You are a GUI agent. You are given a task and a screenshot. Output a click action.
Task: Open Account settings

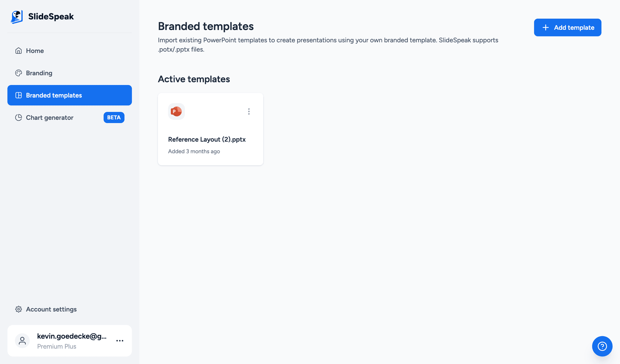(51, 309)
